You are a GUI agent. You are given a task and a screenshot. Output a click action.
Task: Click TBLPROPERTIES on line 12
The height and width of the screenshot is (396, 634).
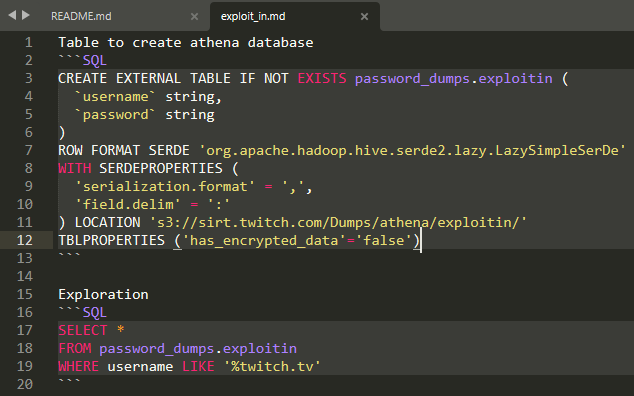click(x=112, y=240)
